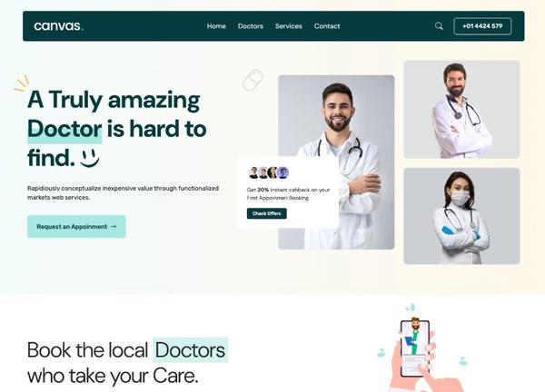Click the arrow on the Request an Appointment button
Viewport: 545px width, 392px height.
[114, 226]
